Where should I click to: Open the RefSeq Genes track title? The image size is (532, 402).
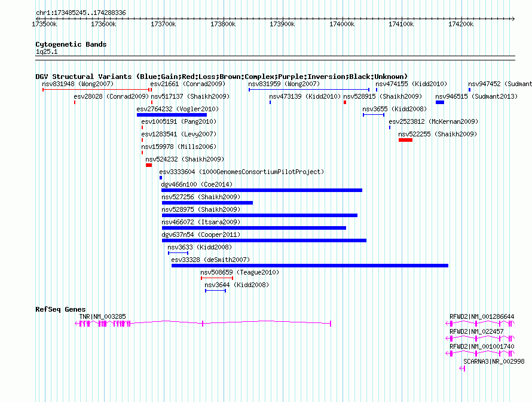click(60, 309)
